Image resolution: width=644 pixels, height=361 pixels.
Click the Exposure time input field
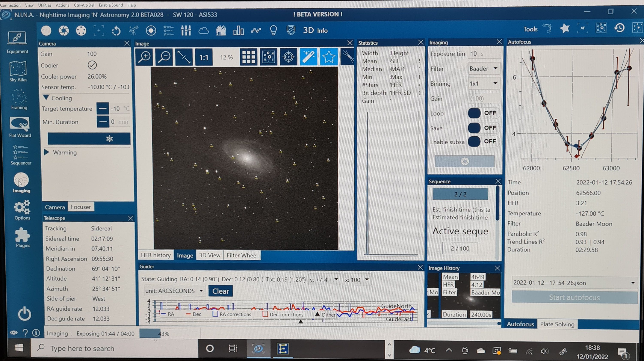pos(484,53)
